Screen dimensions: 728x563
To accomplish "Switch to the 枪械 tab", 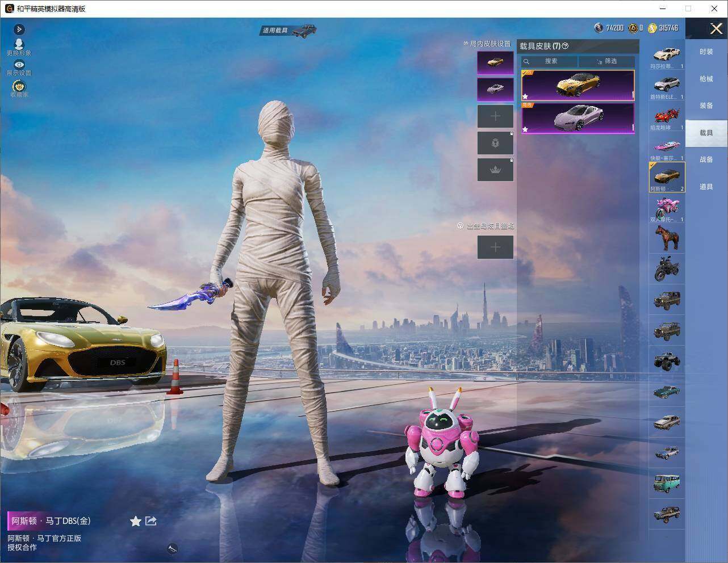I will pos(706,79).
